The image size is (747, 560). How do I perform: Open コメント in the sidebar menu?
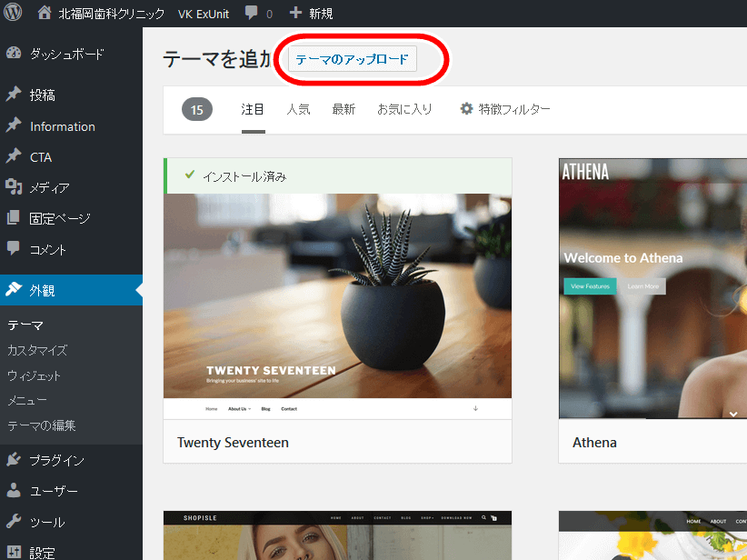pyautogui.click(x=47, y=249)
